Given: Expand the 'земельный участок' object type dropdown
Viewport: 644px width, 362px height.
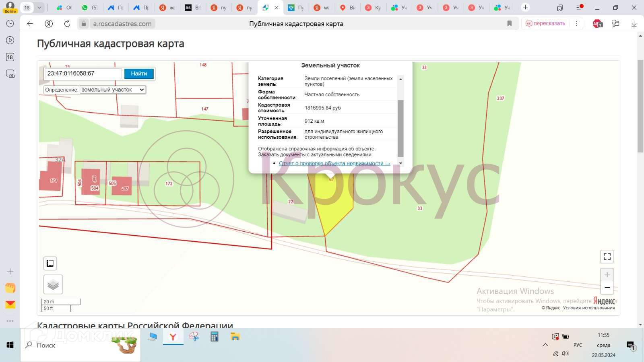Looking at the screenshot, I should click(x=113, y=90).
